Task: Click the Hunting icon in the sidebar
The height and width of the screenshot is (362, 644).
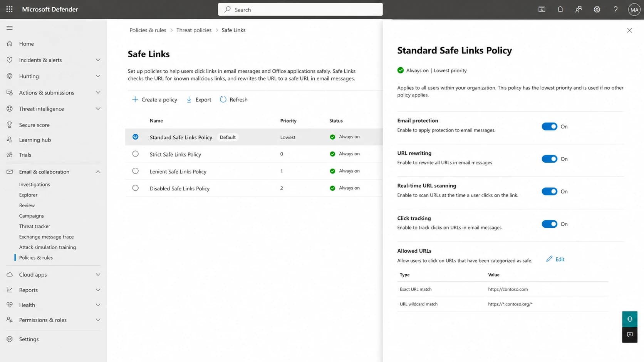Action: tap(10, 76)
